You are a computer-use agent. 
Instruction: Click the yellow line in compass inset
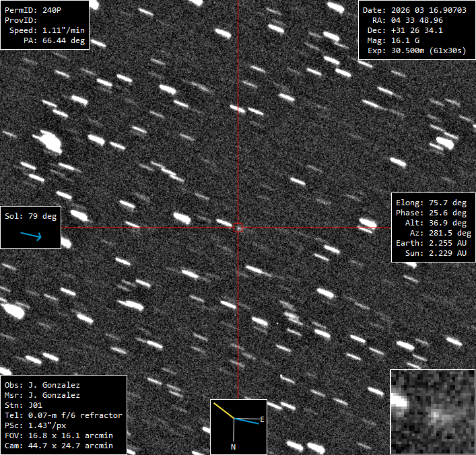coord(224,411)
